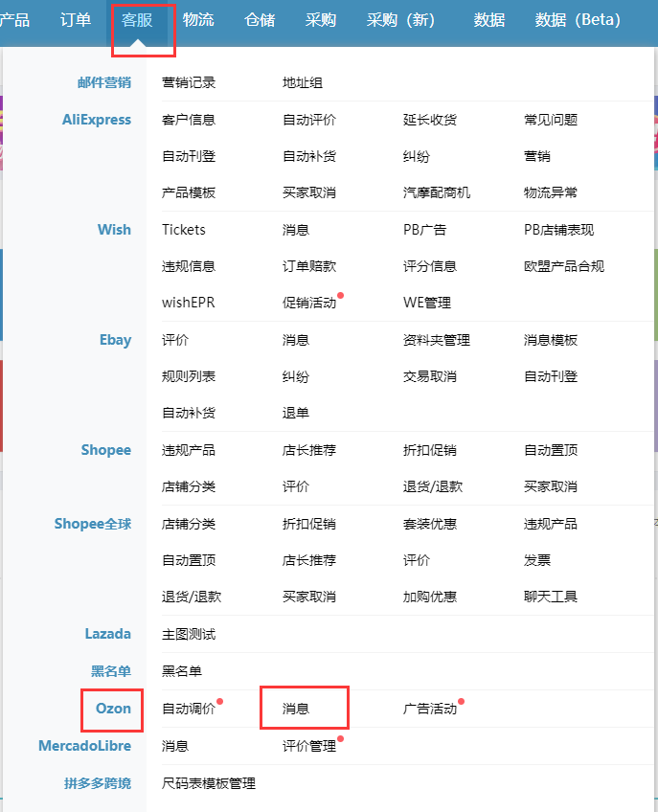Open 尺码表模板管理
The width and height of the screenshot is (658, 812).
(x=209, y=783)
